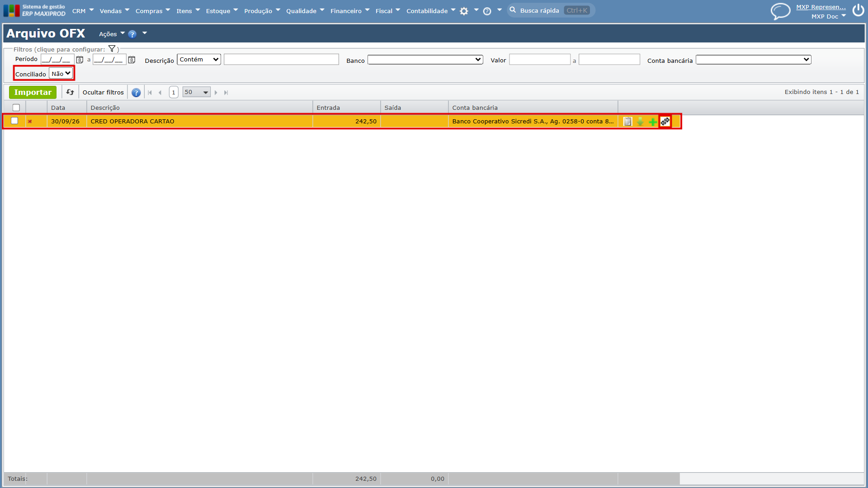Open the MXP Represen... company link
The height and width of the screenshot is (488, 868).
point(821,7)
